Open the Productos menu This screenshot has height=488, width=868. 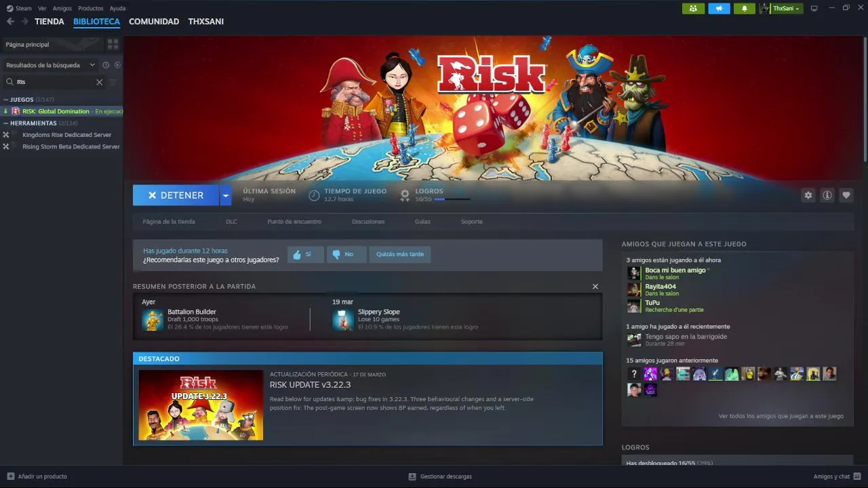(90, 8)
